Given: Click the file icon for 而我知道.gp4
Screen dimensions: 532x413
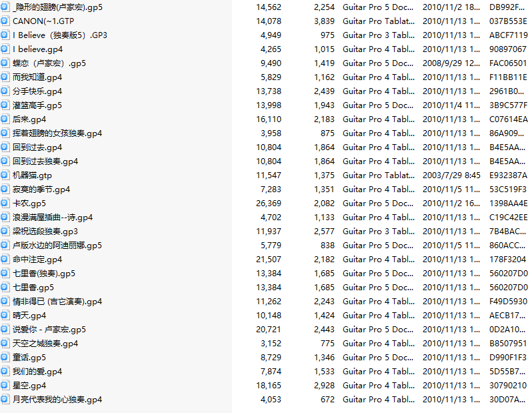Looking at the screenshot, I should pos(5,77).
